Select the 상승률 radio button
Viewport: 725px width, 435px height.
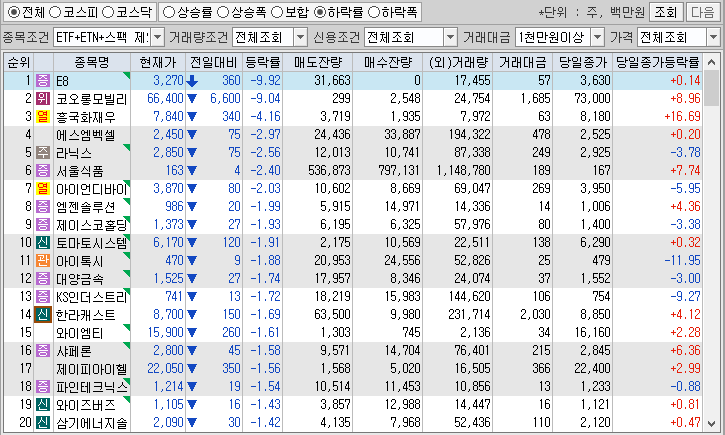(169, 12)
